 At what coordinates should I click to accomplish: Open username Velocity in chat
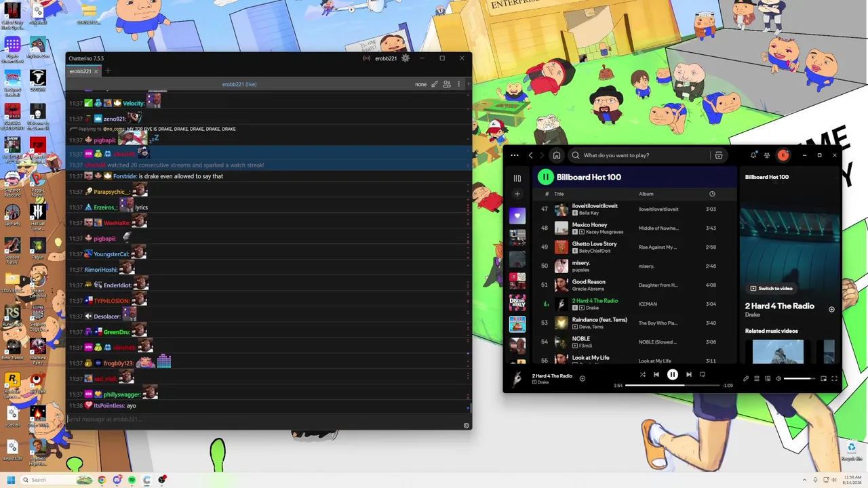pyautogui.click(x=134, y=104)
